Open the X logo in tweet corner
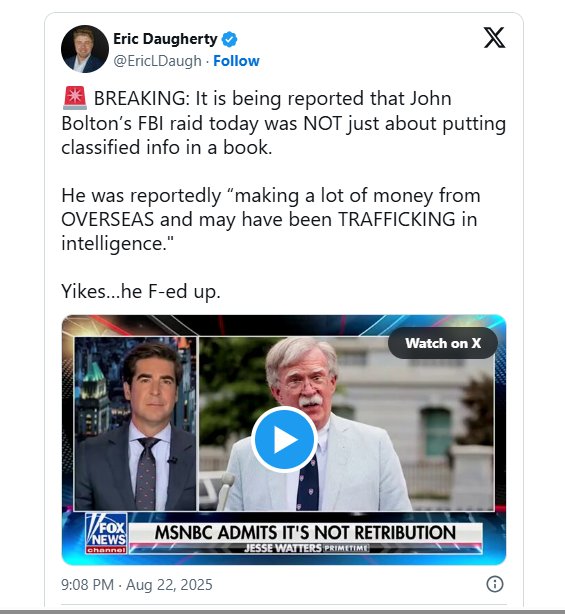 tap(494, 38)
